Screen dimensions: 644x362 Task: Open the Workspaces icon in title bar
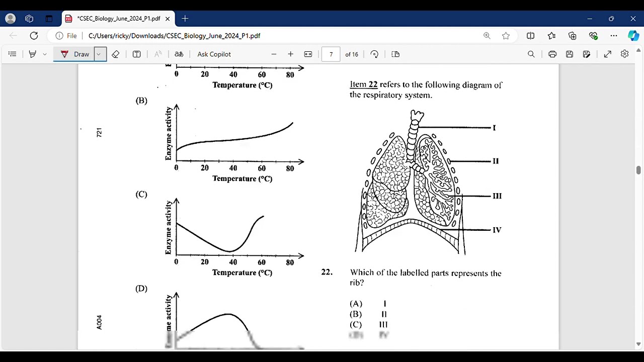pos(29,19)
